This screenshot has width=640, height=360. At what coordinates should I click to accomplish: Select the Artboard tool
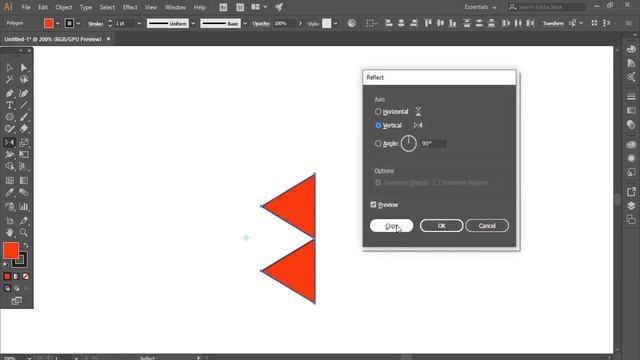(x=9, y=221)
